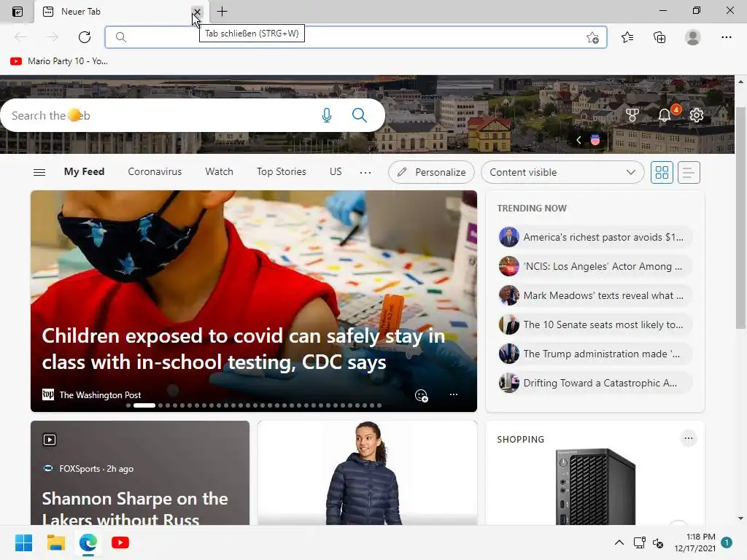The height and width of the screenshot is (560, 747).
Task: Click the browser back arrow
Action: (21, 37)
